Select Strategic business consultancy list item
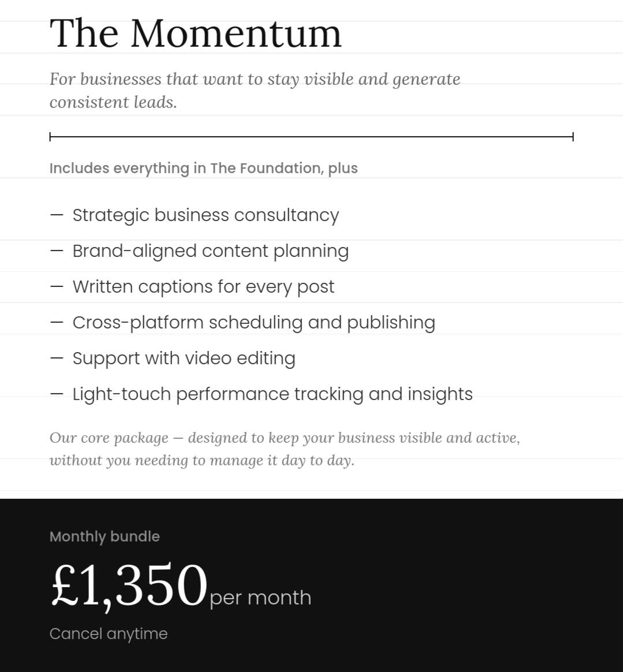This screenshot has height=672, width=623. coord(206,215)
